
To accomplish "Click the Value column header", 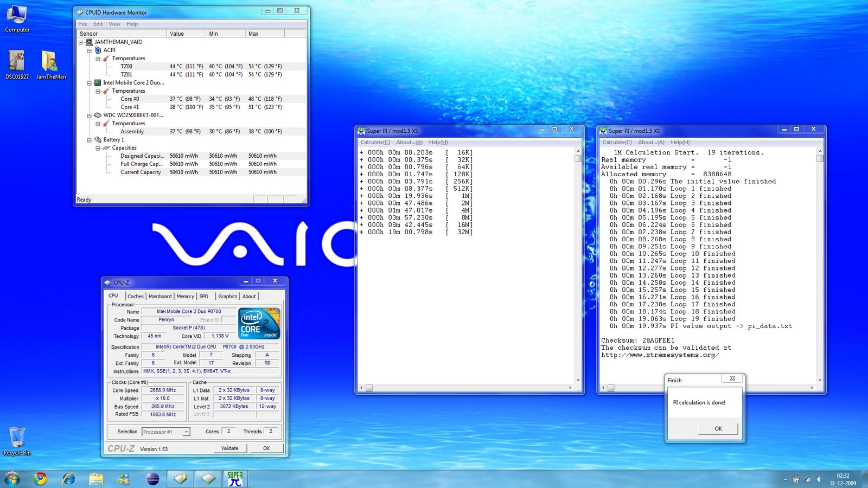I will pos(187,34).
